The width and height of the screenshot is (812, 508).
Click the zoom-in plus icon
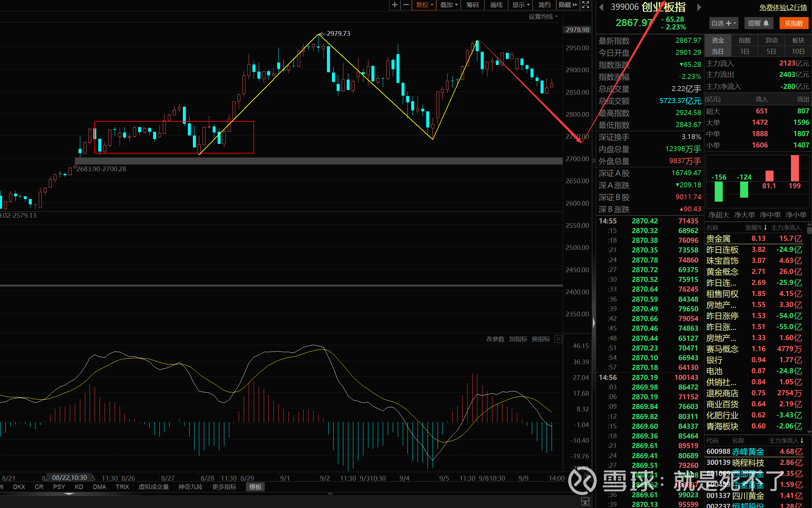click(394, 5)
